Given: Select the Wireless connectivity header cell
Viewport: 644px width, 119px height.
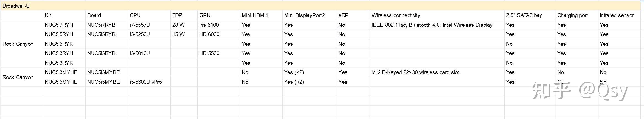Looking at the screenshot, I should click(396, 15).
